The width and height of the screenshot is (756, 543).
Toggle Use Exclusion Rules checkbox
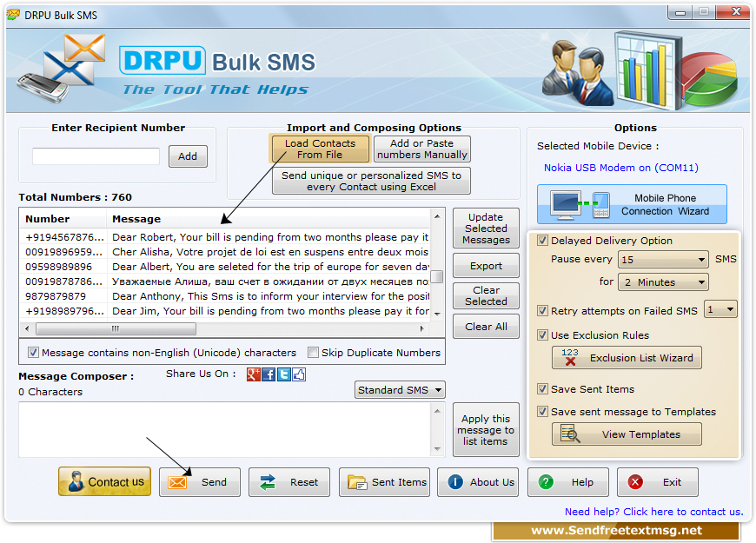coord(543,334)
